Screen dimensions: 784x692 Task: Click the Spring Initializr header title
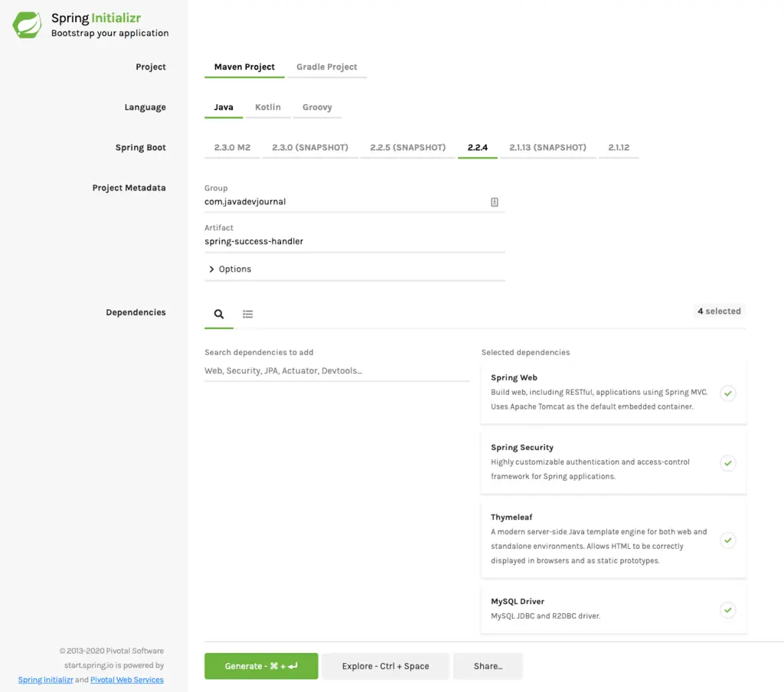96,18
